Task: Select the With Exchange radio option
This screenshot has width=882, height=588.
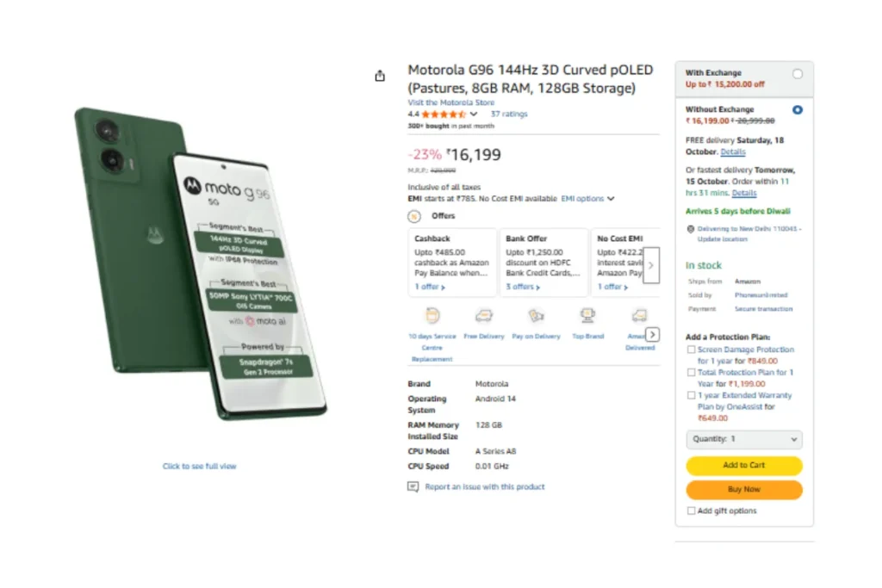Action: coord(797,74)
